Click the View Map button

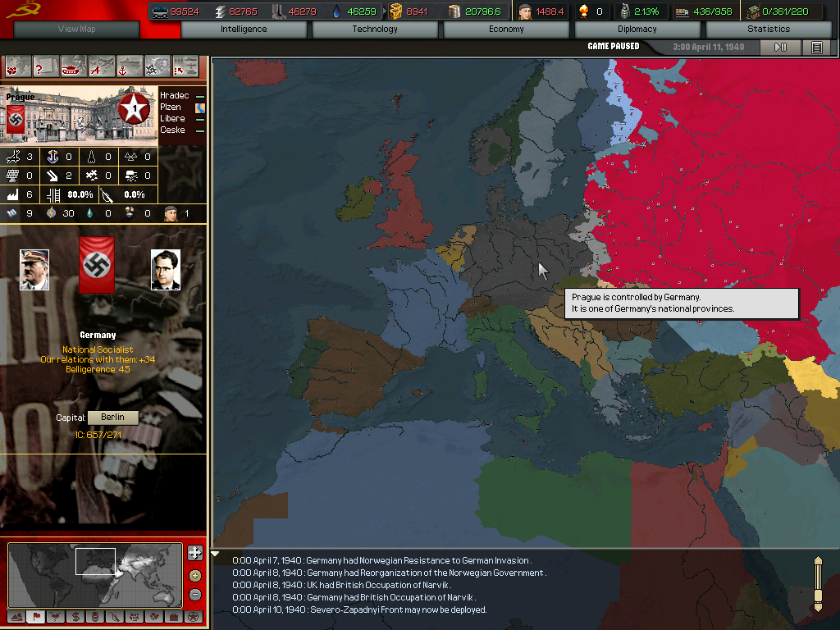tap(76, 29)
